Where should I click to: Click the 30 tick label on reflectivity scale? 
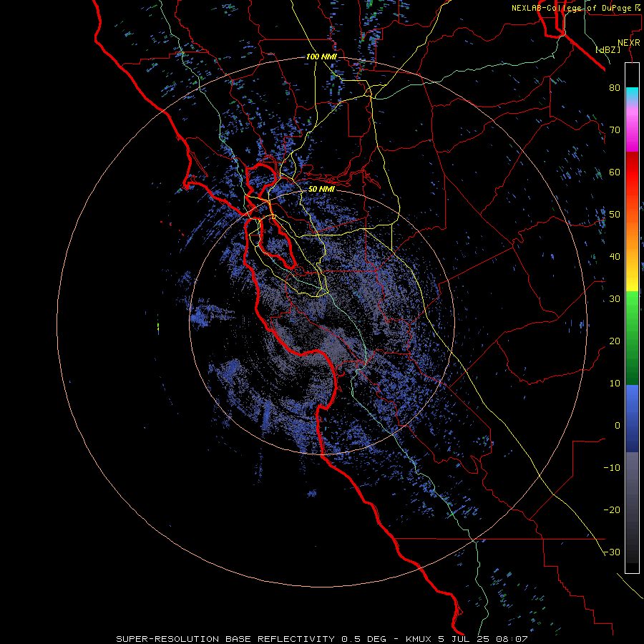615,299
